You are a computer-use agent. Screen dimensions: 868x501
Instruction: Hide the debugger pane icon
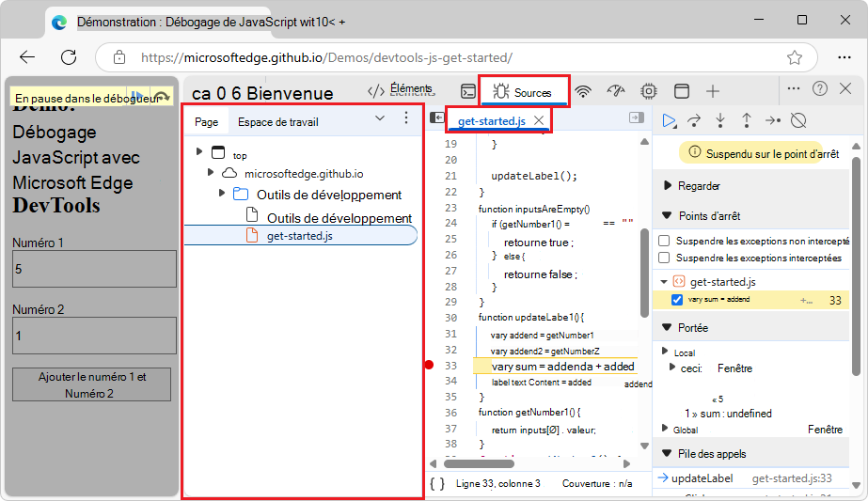(x=637, y=117)
